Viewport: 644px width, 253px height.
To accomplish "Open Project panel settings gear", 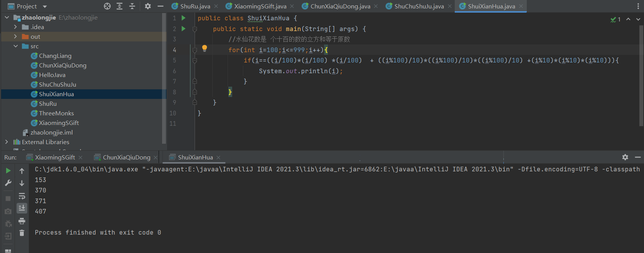I will tap(148, 6).
